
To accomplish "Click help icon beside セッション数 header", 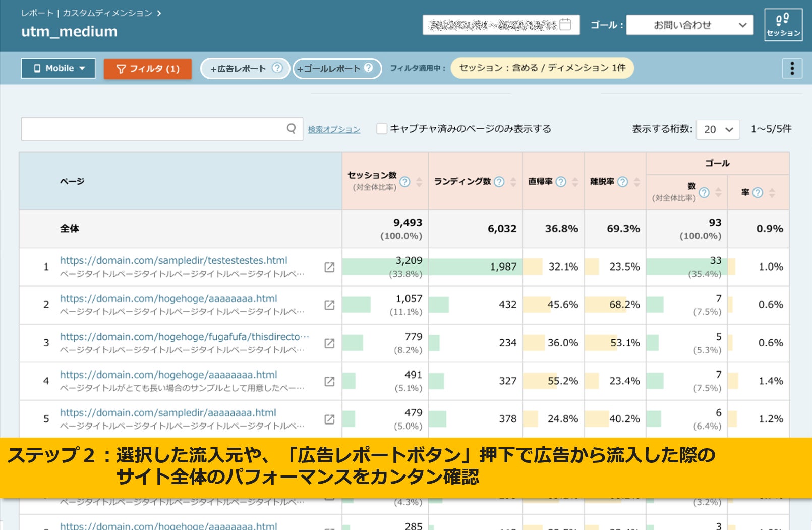I will pos(405,182).
